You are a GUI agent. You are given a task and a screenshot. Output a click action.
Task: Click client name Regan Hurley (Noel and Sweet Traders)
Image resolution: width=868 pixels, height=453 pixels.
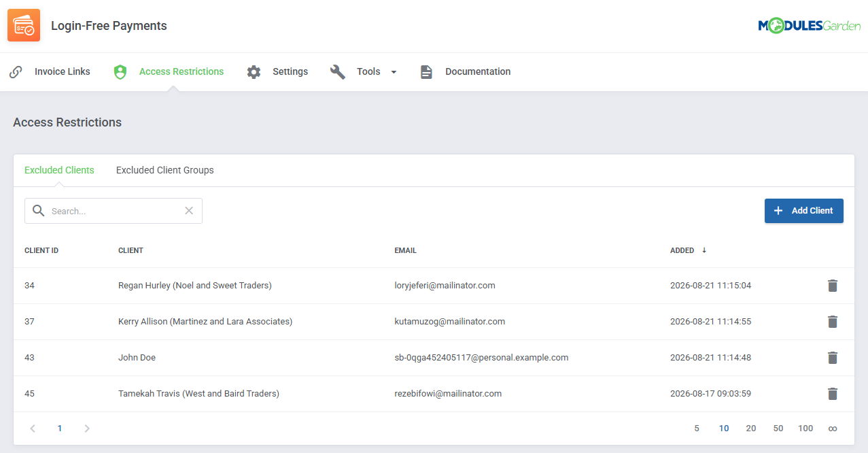point(195,286)
